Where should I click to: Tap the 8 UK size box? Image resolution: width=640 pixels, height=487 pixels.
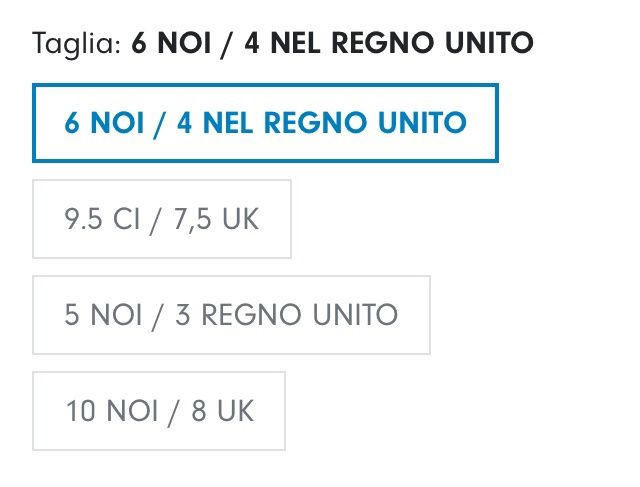click(159, 411)
